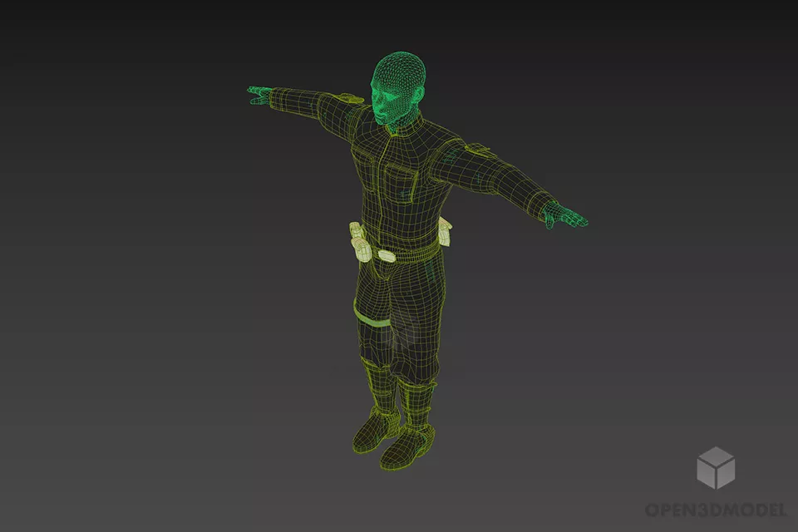Select the character's right boot
Viewport: 798px width, 532px height.
374,432
